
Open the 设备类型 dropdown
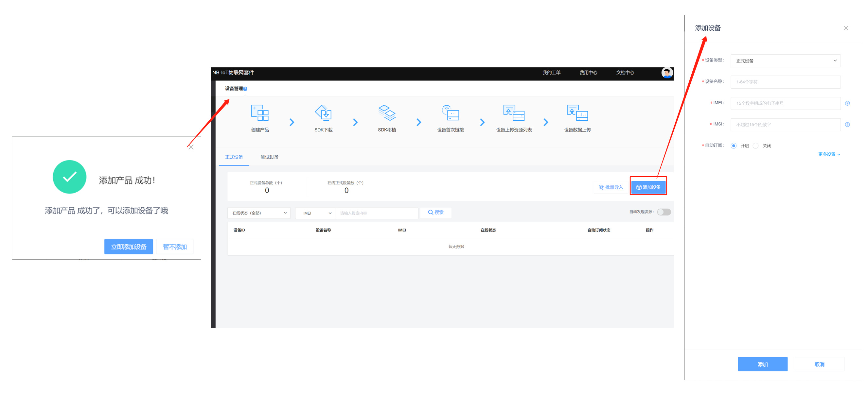pyautogui.click(x=785, y=61)
